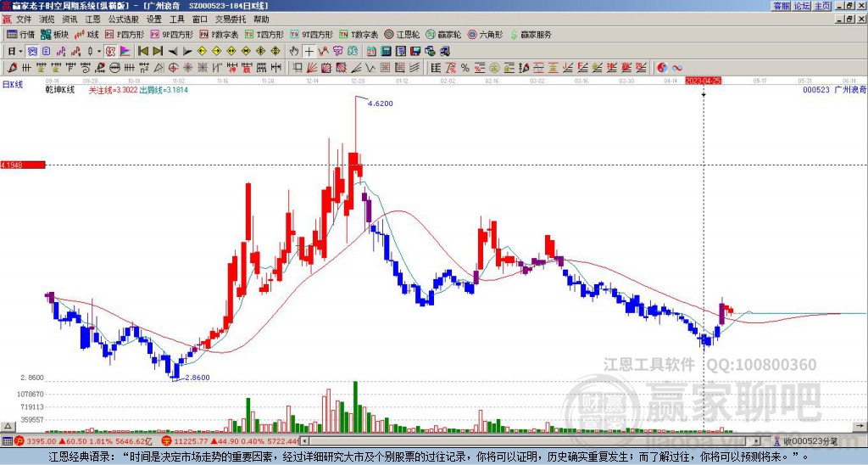Image resolution: width=868 pixels, height=465 pixels.
Task: Click the 乾坤K线 indicator label
Action: coord(60,90)
